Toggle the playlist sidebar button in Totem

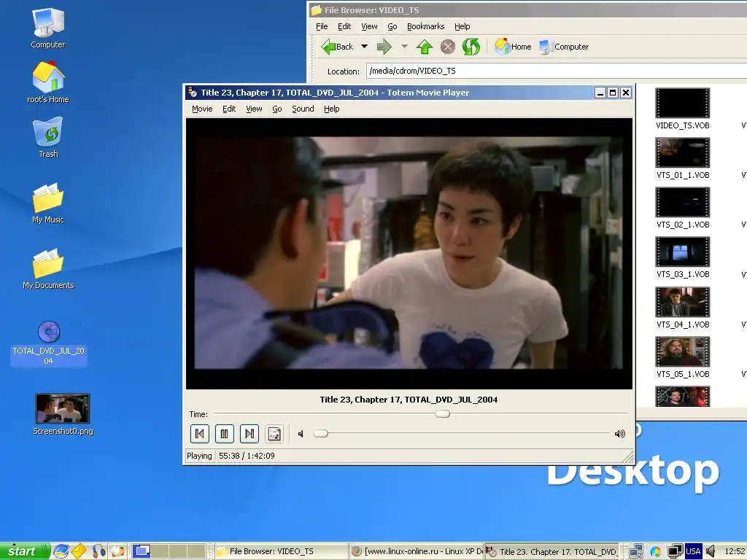coord(274,434)
